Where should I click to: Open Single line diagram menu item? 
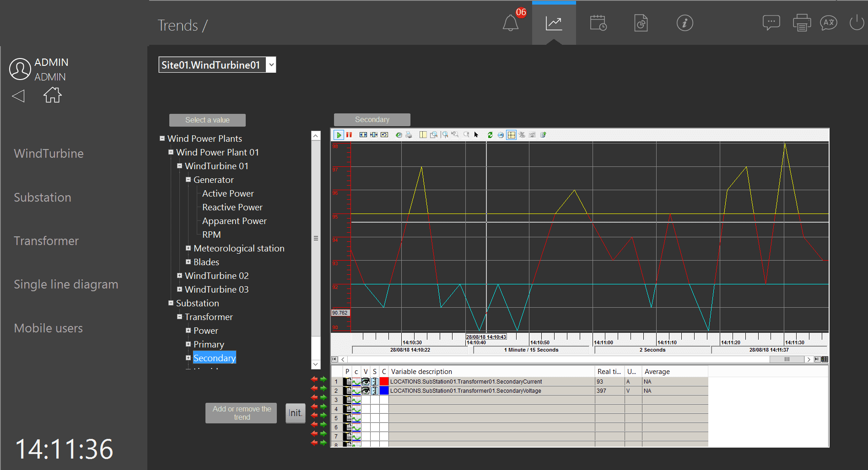[x=66, y=284]
